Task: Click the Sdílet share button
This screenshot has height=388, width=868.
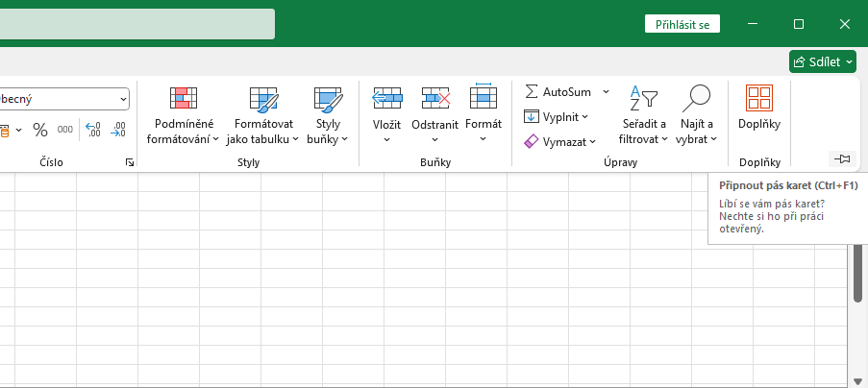Action: coord(823,61)
